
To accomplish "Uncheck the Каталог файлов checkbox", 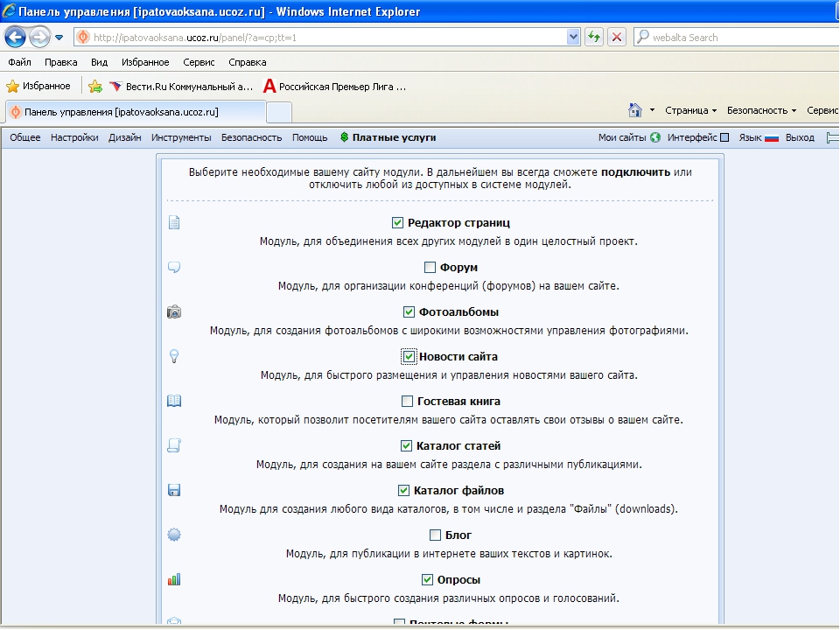I will coord(404,490).
